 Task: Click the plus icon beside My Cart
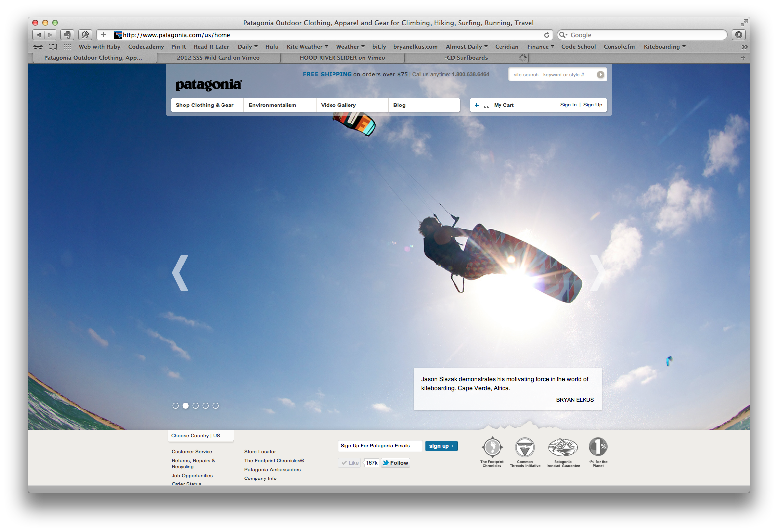point(477,105)
